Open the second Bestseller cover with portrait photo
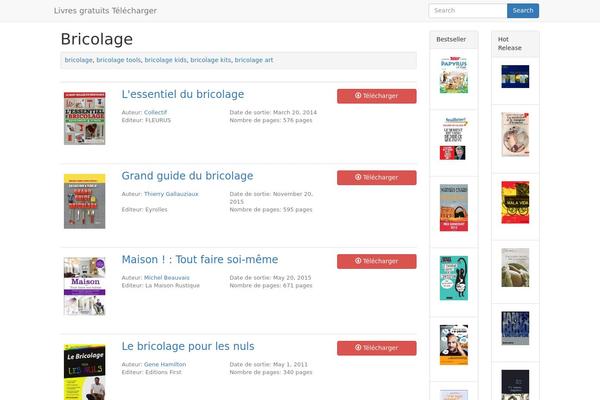This screenshot has height=400, width=600. (x=453, y=139)
